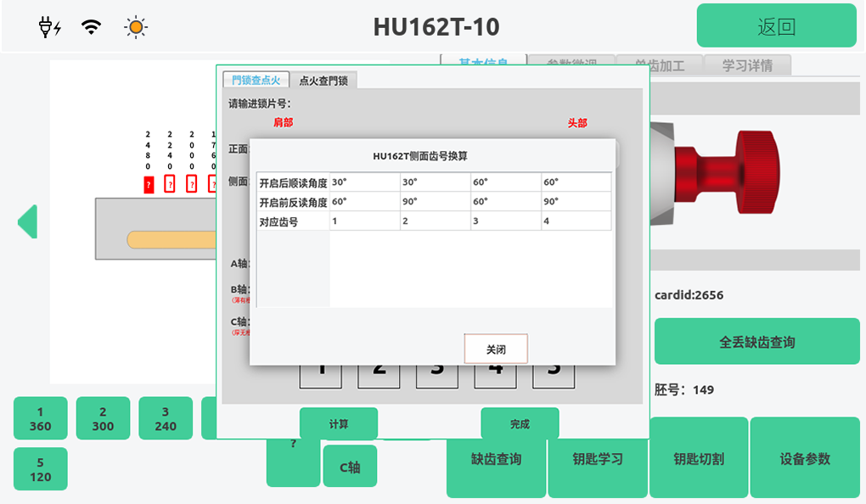Close the dialog with 关闭 button
The height and width of the screenshot is (504, 866).
coord(496,349)
